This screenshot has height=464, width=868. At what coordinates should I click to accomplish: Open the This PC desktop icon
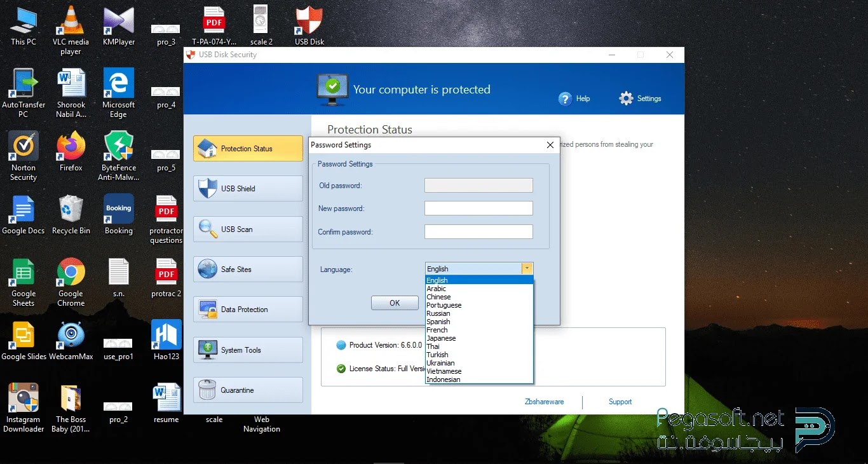24,25
